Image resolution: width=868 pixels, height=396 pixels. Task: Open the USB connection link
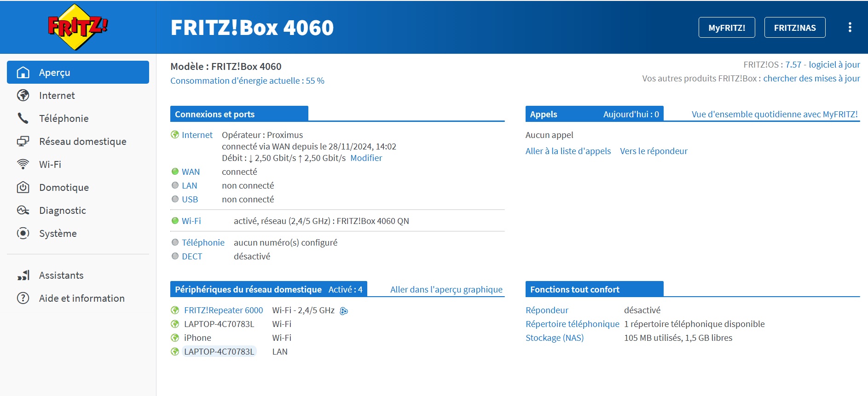coord(190,199)
